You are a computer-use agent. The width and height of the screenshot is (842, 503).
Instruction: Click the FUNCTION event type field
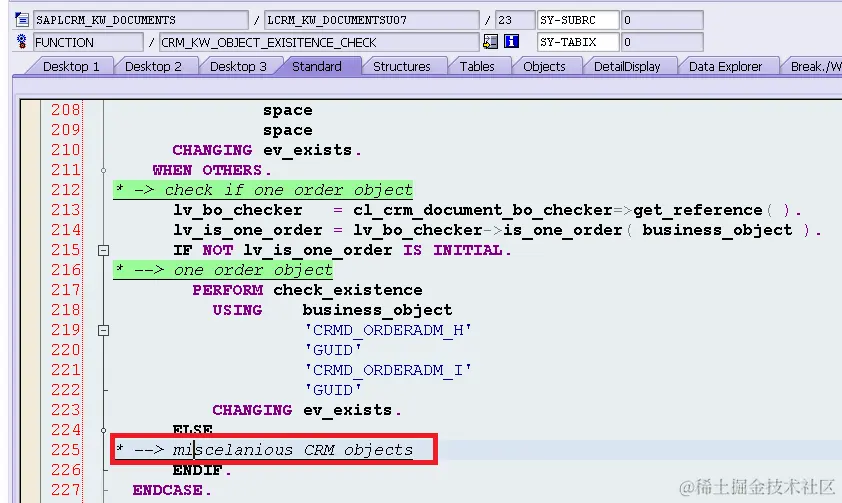[88, 41]
